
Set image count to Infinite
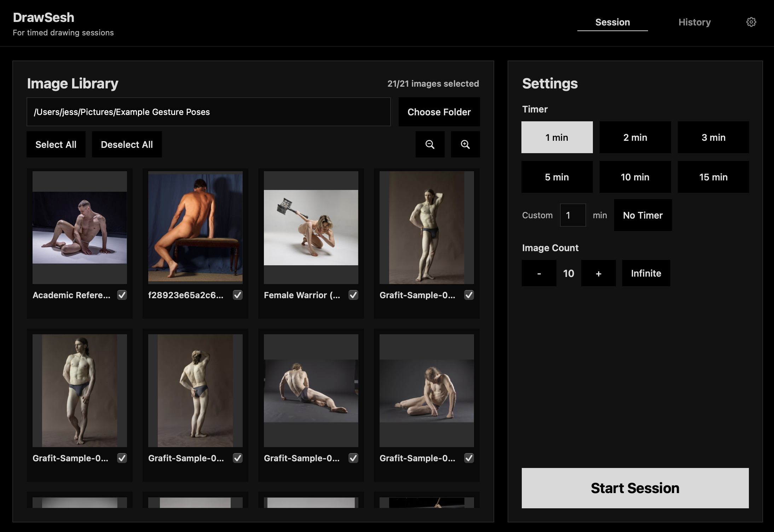(646, 273)
